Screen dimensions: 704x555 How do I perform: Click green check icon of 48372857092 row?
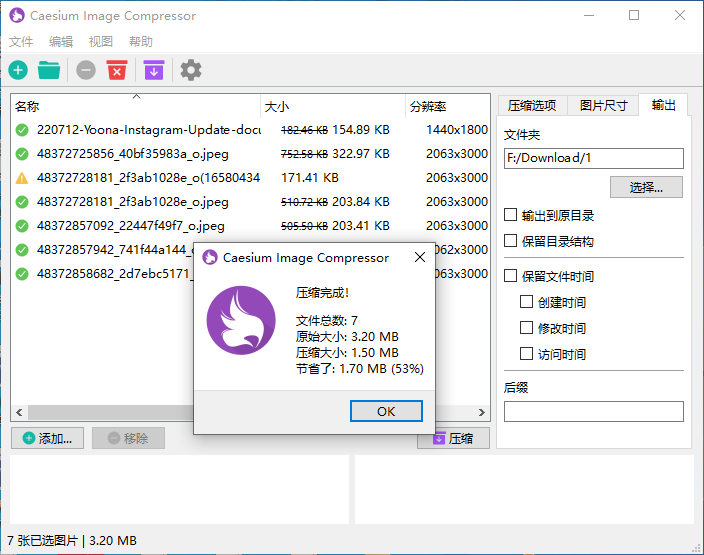click(x=22, y=226)
